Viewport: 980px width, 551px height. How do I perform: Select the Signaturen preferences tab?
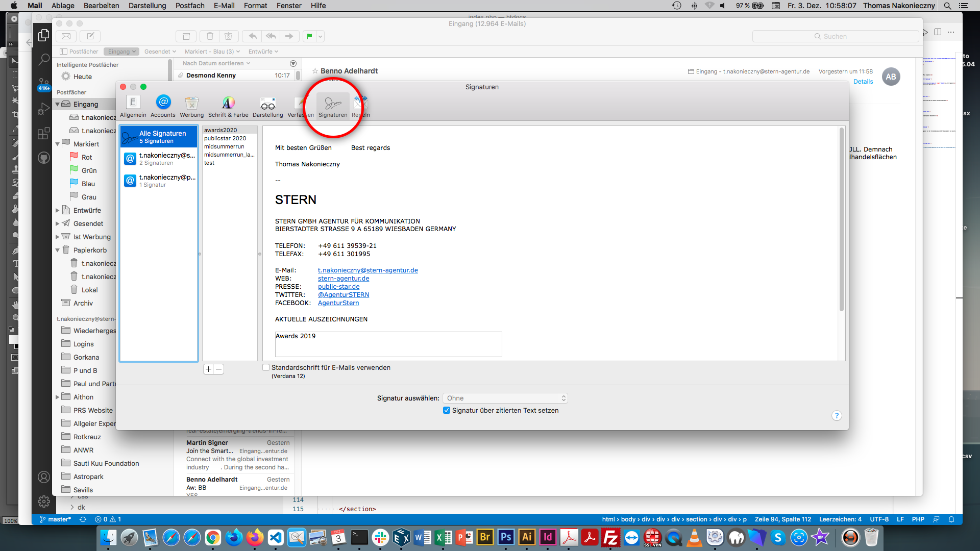click(x=333, y=106)
